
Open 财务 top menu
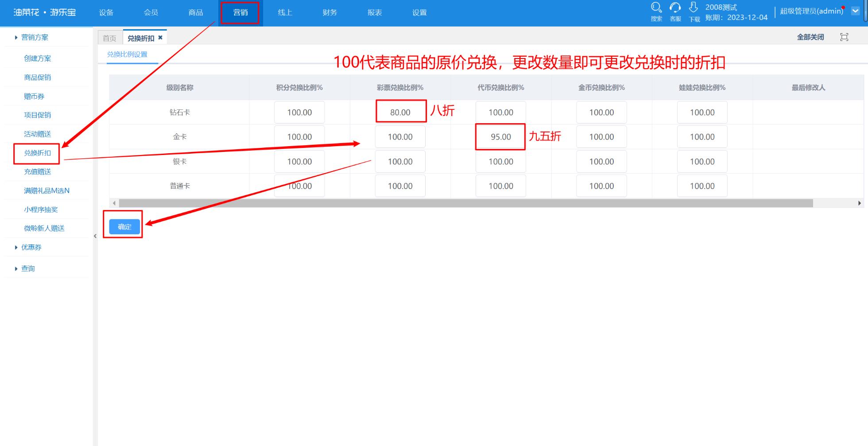(x=330, y=12)
